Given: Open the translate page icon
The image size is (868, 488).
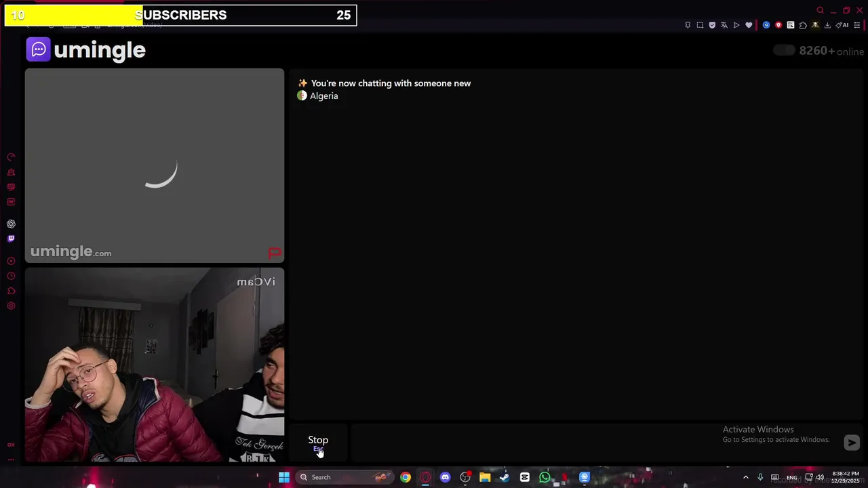Looking at the screenshot, I should (724, 25).
